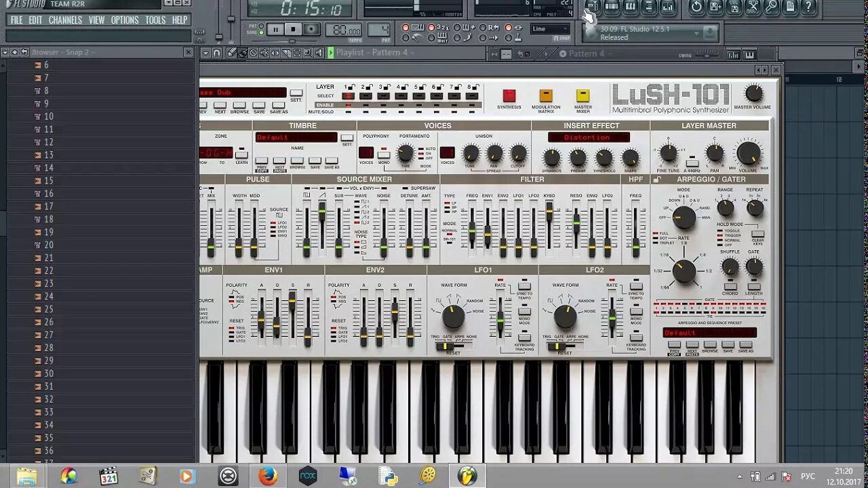Adjust the ENV1 sustain S slider
868x488 pixels.
tap(292, 301)
